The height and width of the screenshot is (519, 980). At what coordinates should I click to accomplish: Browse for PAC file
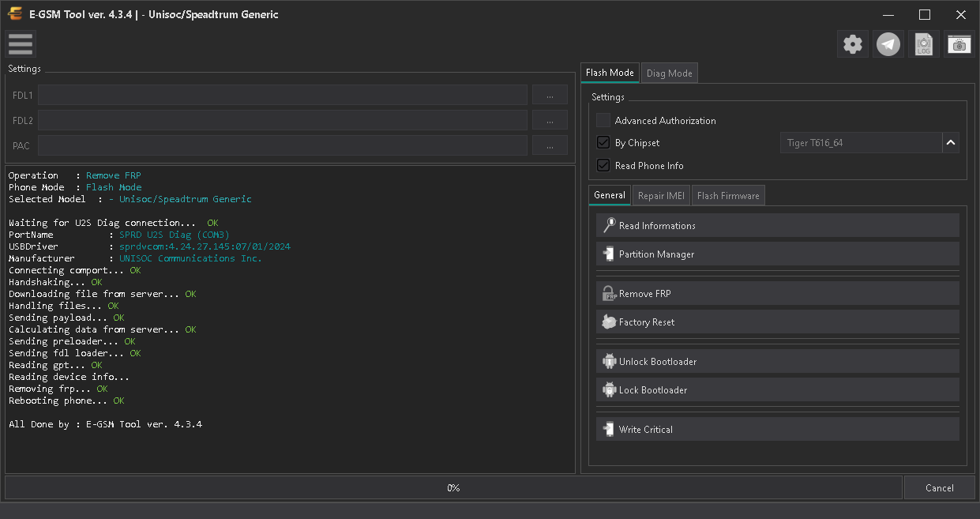[x=550, y=145]
